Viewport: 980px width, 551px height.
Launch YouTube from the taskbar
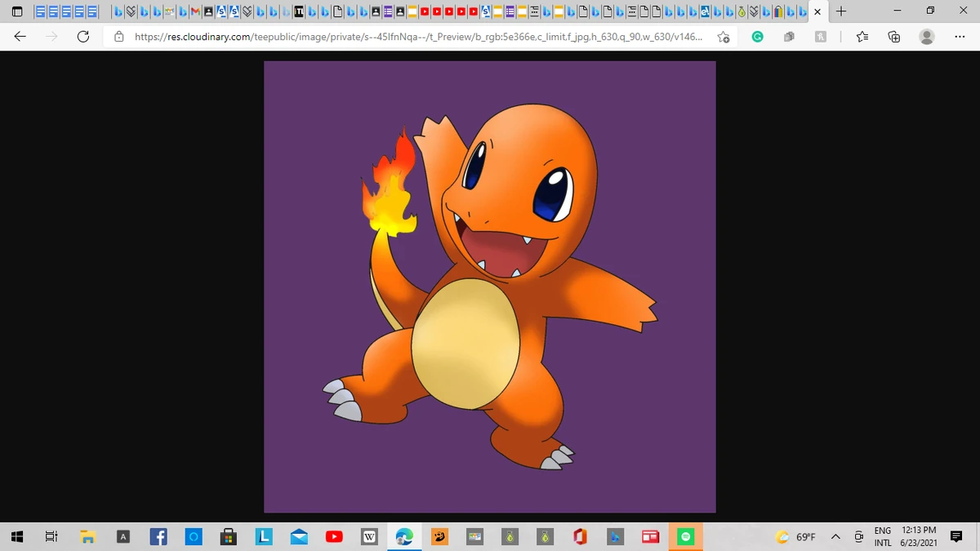pyautogui.click(x=334, y=536)
